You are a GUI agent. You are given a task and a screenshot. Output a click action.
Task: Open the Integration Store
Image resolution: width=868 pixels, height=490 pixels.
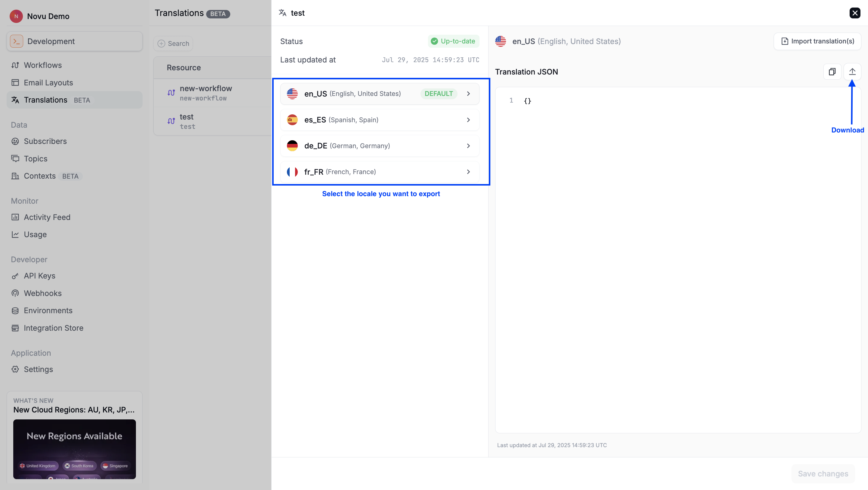pyautogui.click(x=53, y=328)
